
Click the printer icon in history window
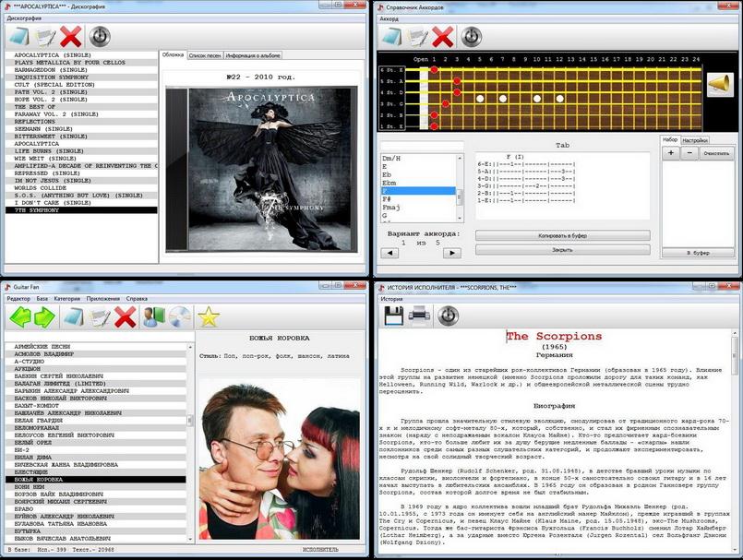[419, 316]
